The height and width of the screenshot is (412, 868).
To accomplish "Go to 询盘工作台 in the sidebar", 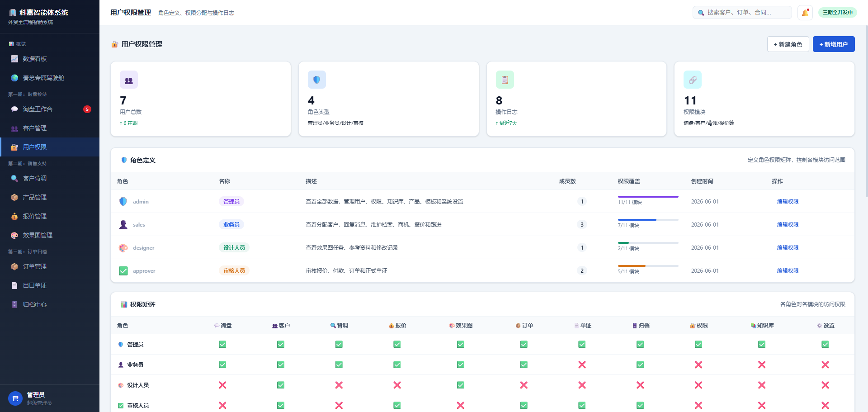I will pos(50,109).
